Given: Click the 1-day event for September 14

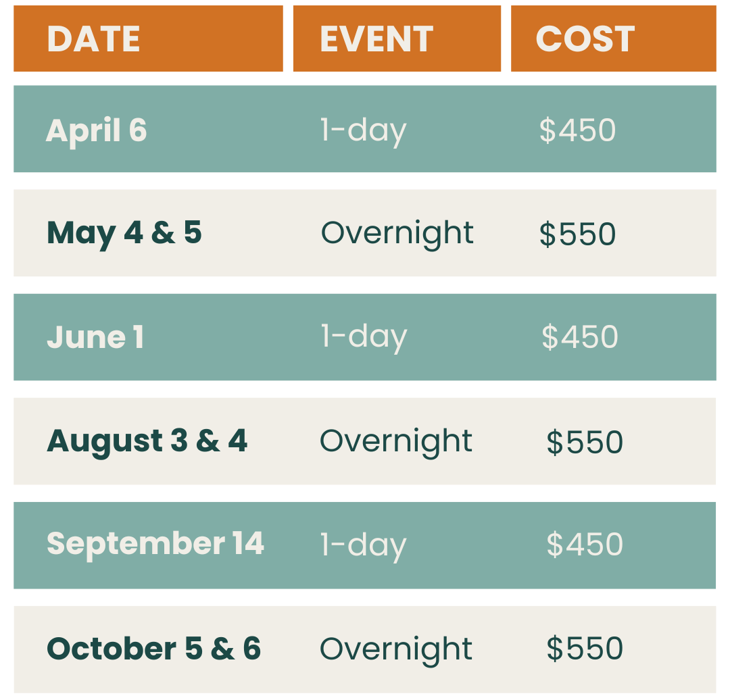Looking at the screenshot, I should click(x=363, y=546).
